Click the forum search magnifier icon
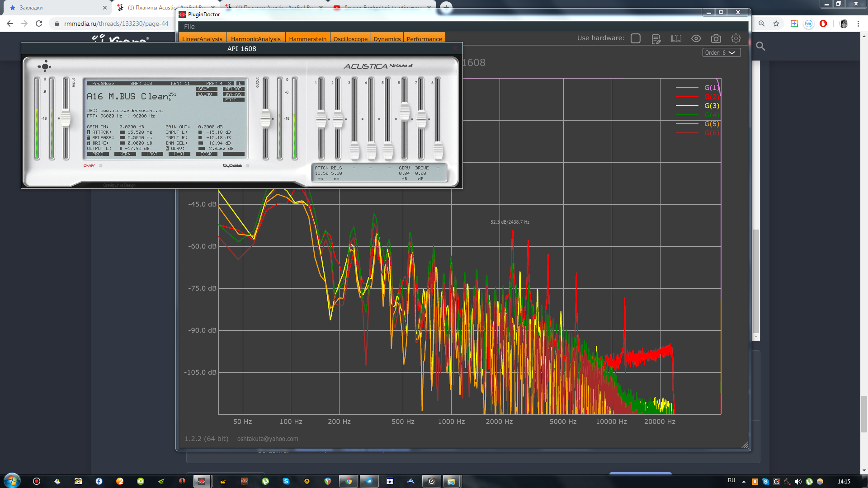Screen dimensions: 868x488 [761, 46]
